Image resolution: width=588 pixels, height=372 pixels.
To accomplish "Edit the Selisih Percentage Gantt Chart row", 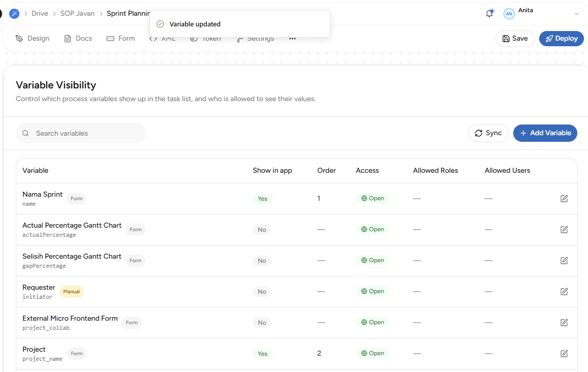I will 564,260.
